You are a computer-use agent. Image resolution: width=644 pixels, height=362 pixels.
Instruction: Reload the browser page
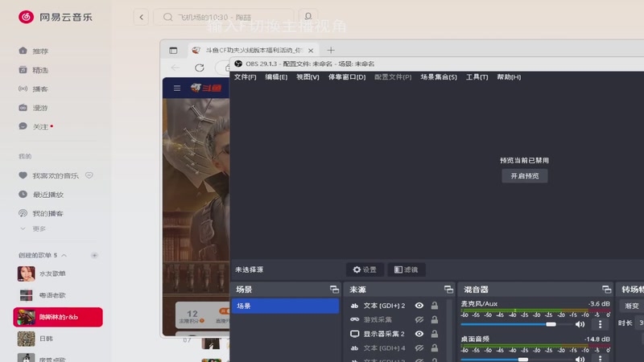pos(200,68)
